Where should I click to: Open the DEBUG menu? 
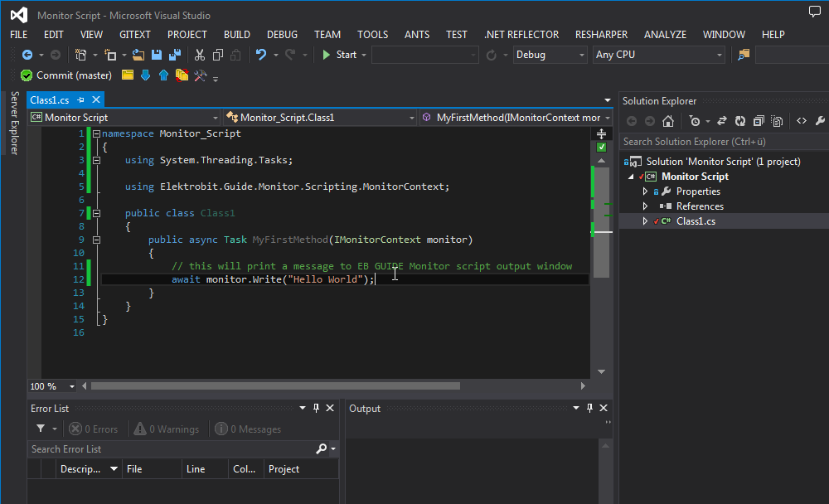[282, 34]
